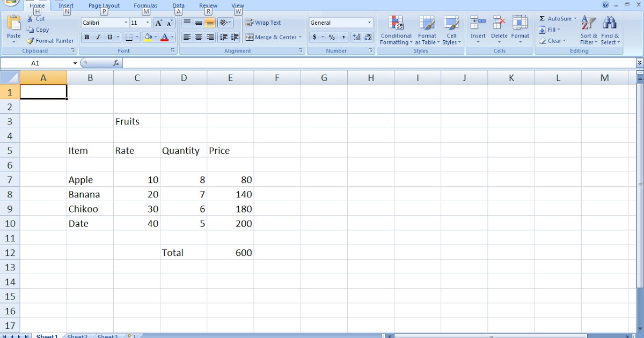Select column E header
The width and height of the screenshot is (644, 338).
tap(230, 78)
